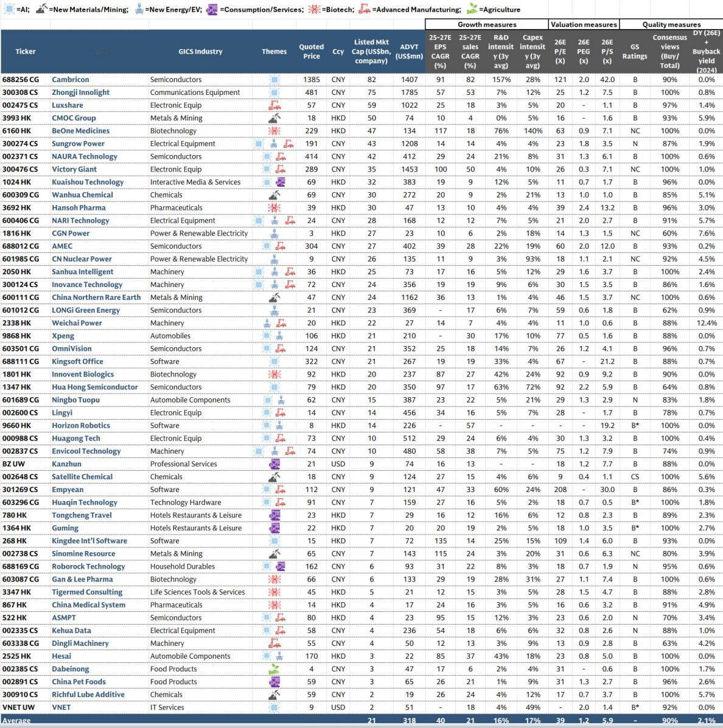
Task: Select the CS rating in Satellite Chemical row
Action: tap(635, 477)
